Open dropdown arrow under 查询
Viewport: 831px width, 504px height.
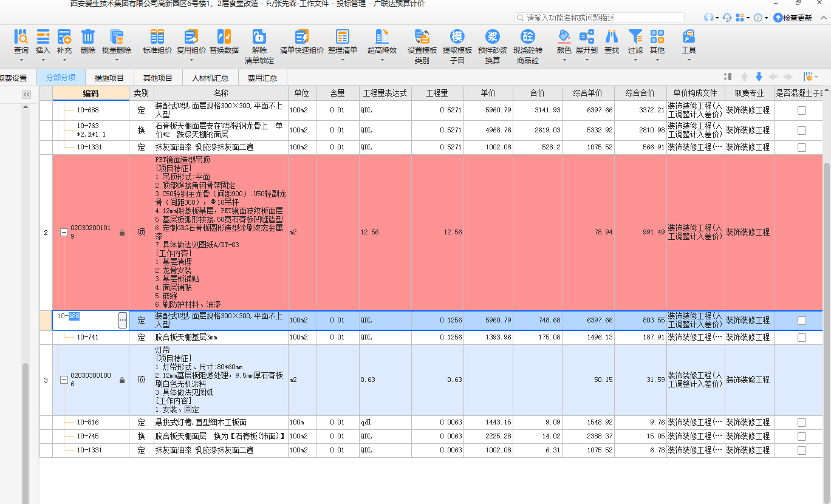tap(21, 60)
